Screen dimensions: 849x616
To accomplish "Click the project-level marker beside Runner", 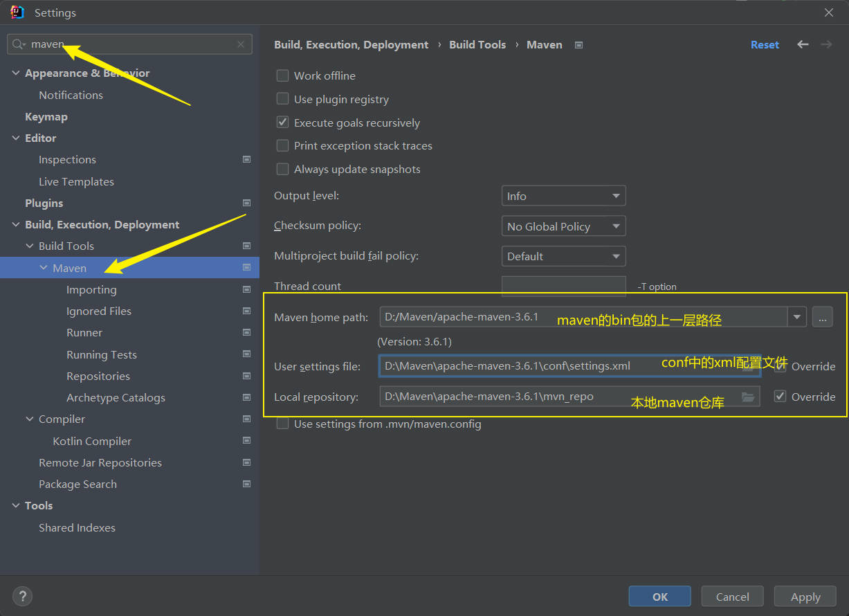I will [246, 332].
